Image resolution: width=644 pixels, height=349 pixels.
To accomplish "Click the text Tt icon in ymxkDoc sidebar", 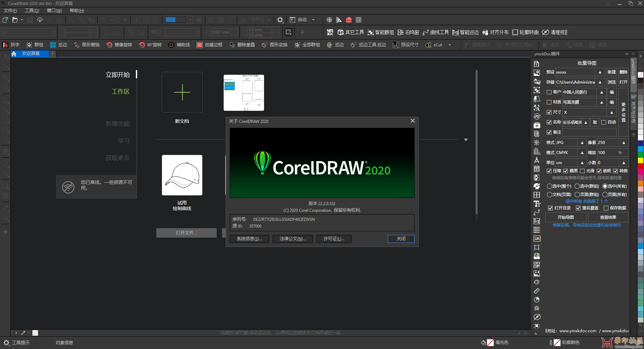I will [537, 204].
